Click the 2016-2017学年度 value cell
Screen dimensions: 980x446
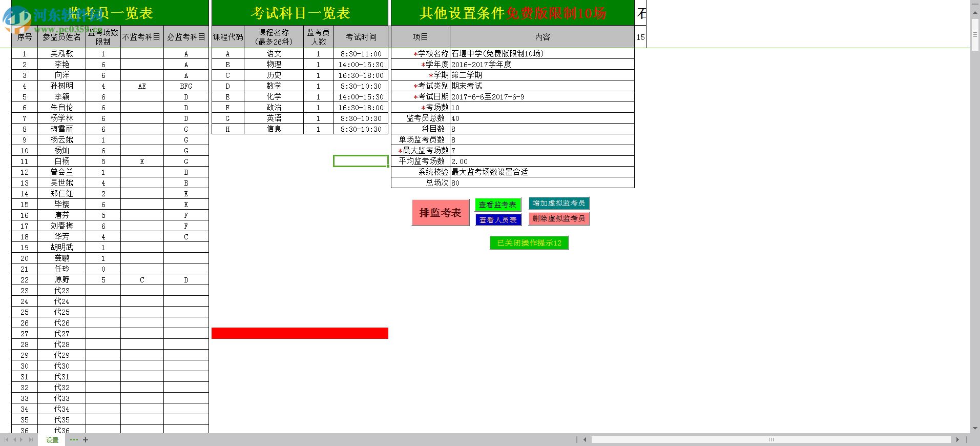tap(542, 64)
